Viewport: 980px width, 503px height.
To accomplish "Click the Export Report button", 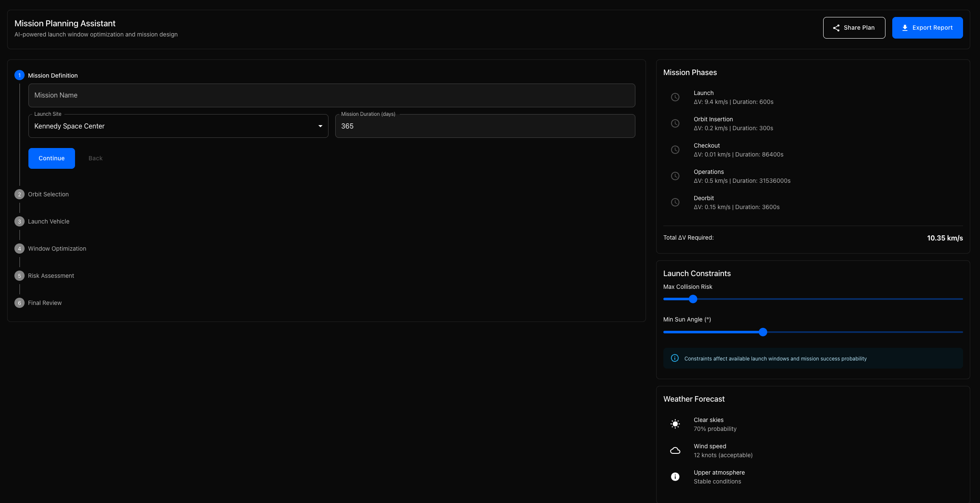I will click(x=927, y=28).
